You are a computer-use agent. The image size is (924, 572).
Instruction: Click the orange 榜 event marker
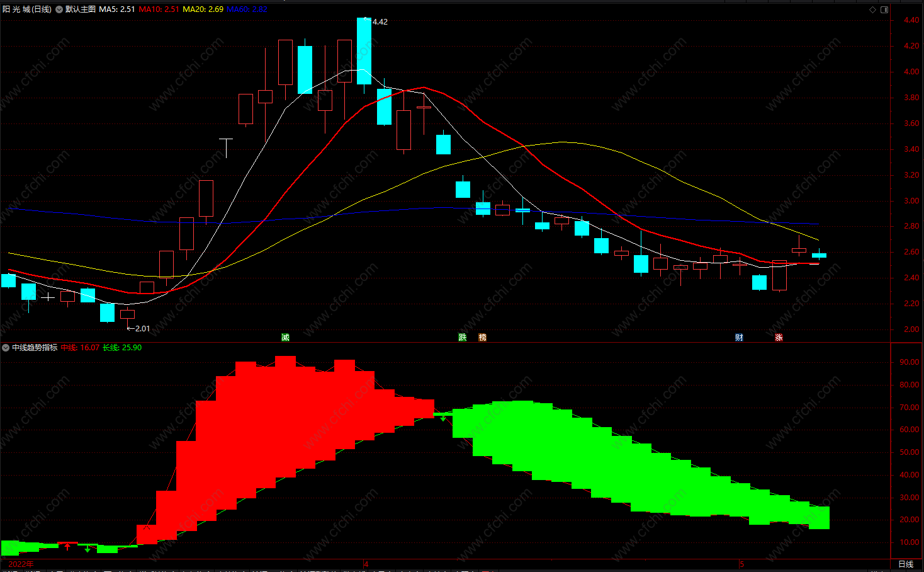(x=482, y=338)
